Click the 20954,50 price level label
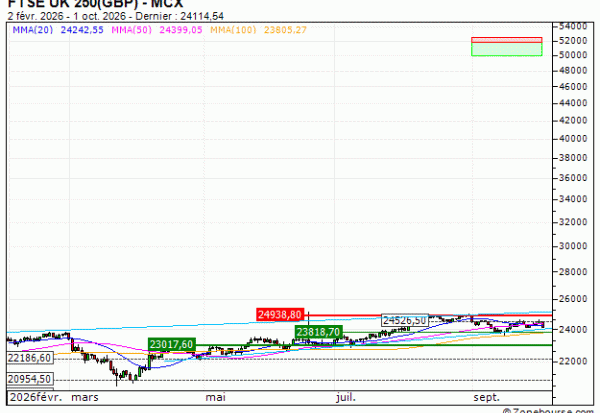 point(29,379)
